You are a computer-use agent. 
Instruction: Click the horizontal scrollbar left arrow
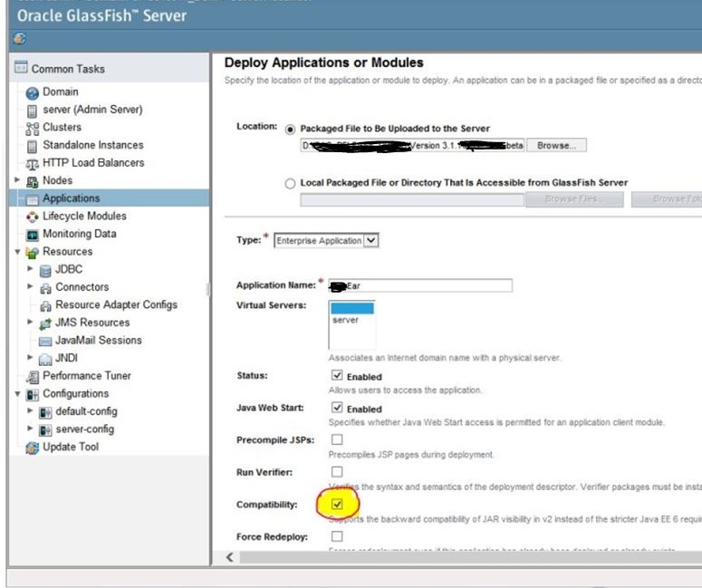tap(230, 557)
